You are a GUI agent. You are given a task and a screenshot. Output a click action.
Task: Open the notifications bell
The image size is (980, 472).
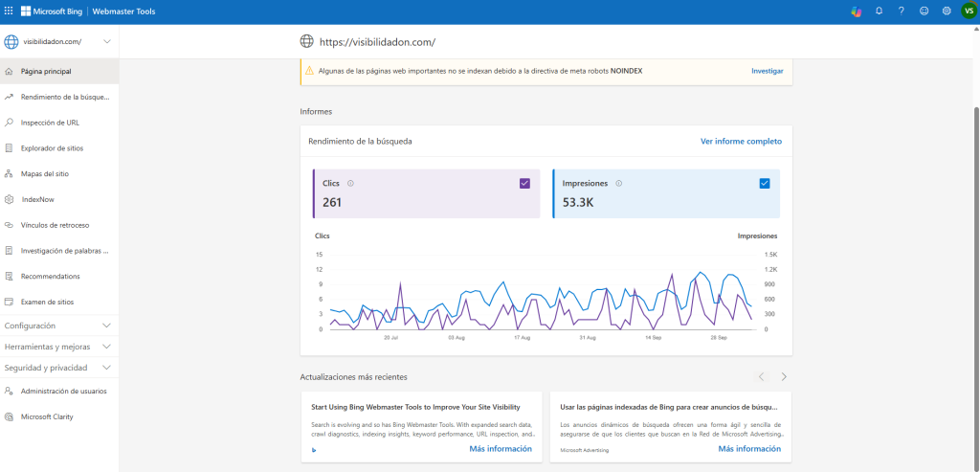pos(879,11)
